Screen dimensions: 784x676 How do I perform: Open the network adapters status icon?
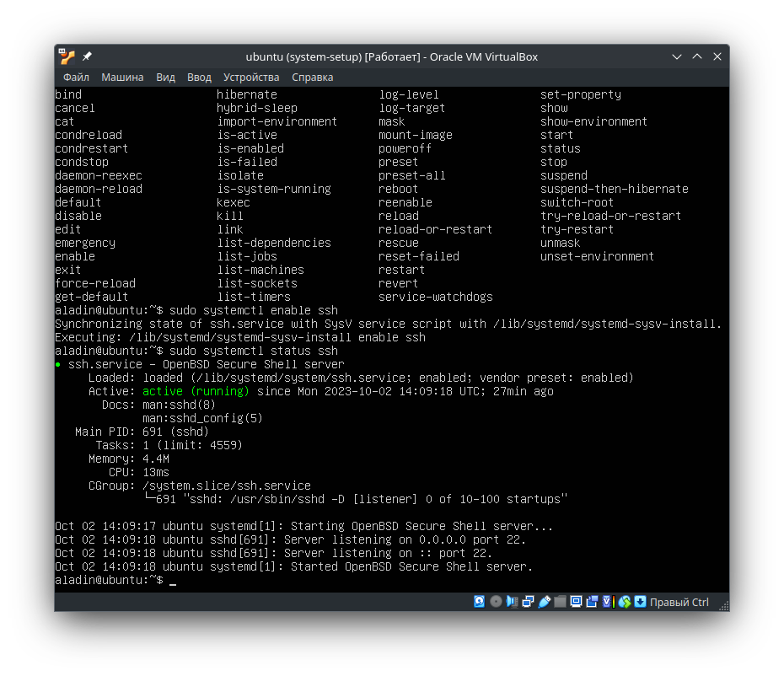point(527,601)
